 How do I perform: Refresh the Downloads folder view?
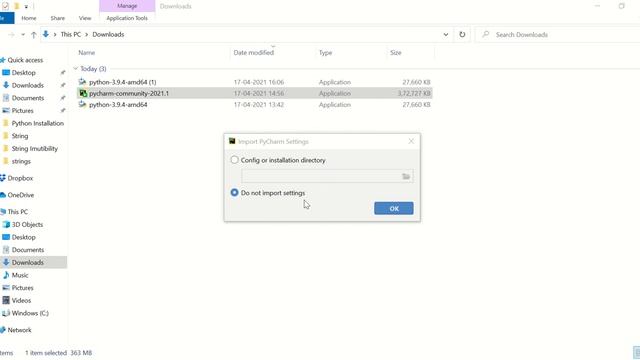pos(462,35)
